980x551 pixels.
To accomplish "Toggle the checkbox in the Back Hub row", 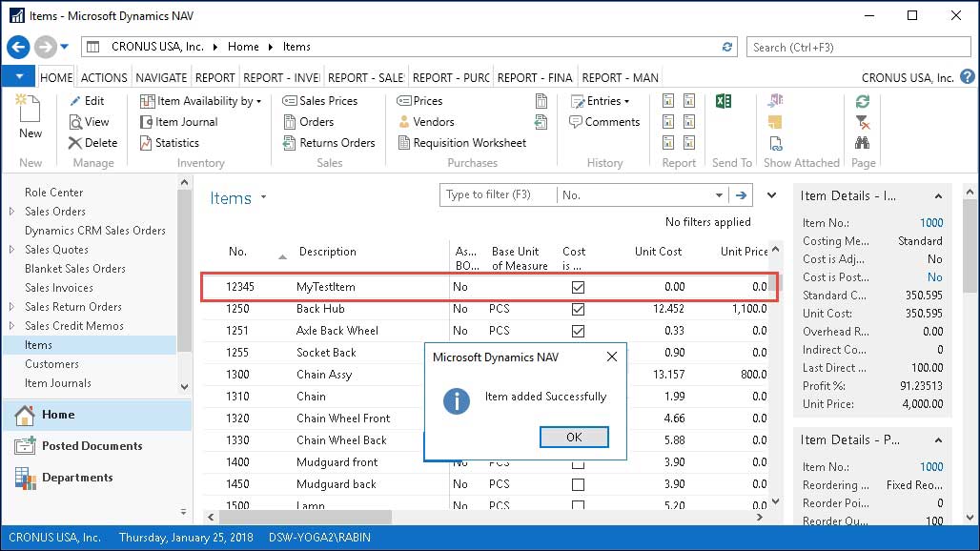I will pos(578,309).
